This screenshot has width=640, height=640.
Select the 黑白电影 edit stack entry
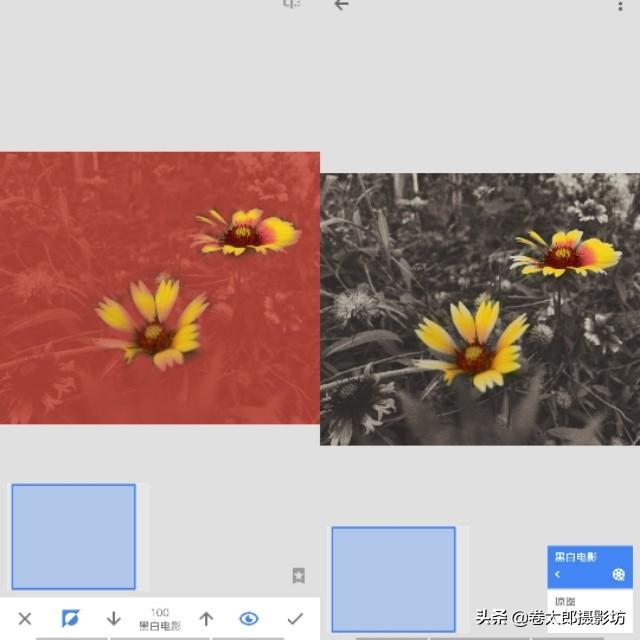click(x=577, y=556)
